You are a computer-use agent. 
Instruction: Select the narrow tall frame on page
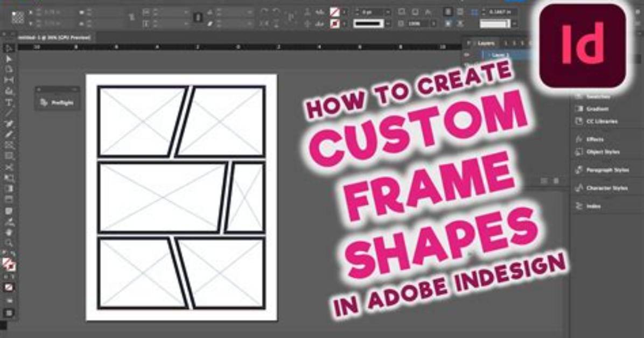(x=245, y=198)
